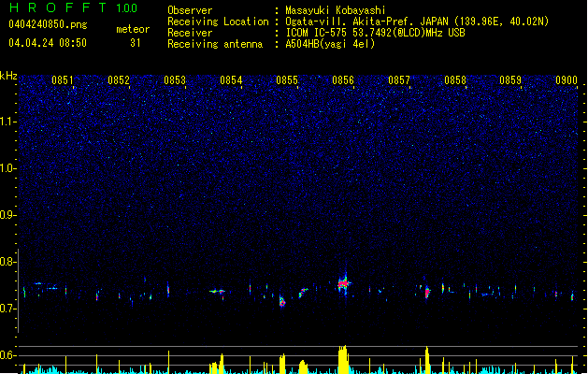Click the meteor count value 31

[136, 43]
